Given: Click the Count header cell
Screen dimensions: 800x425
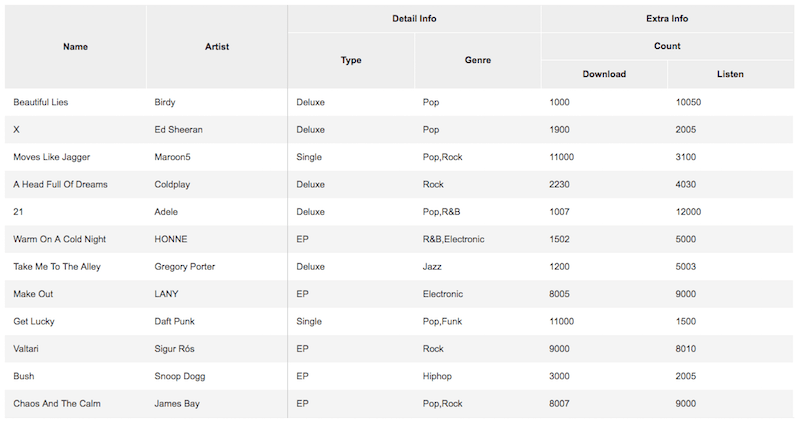Looking at the screenshot, I should pos(667,46).
